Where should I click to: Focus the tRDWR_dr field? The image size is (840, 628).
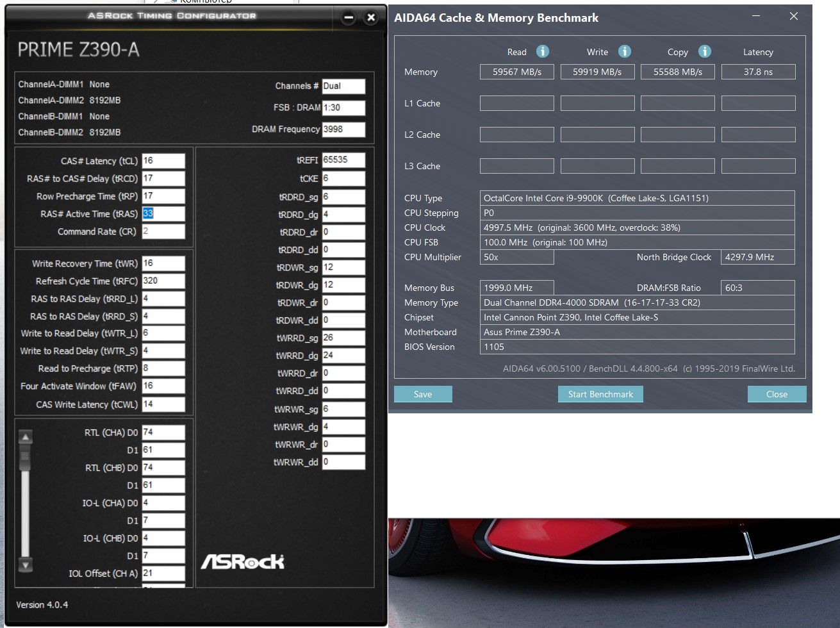(x=343, y=302)
